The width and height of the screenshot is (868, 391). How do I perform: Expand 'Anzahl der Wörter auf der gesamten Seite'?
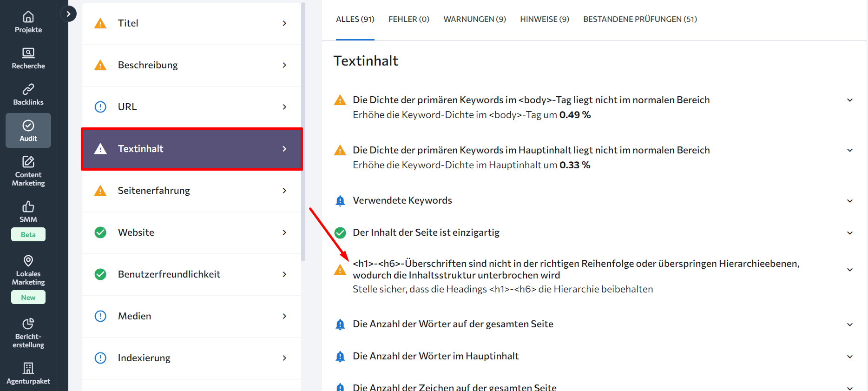pos(850,325)
